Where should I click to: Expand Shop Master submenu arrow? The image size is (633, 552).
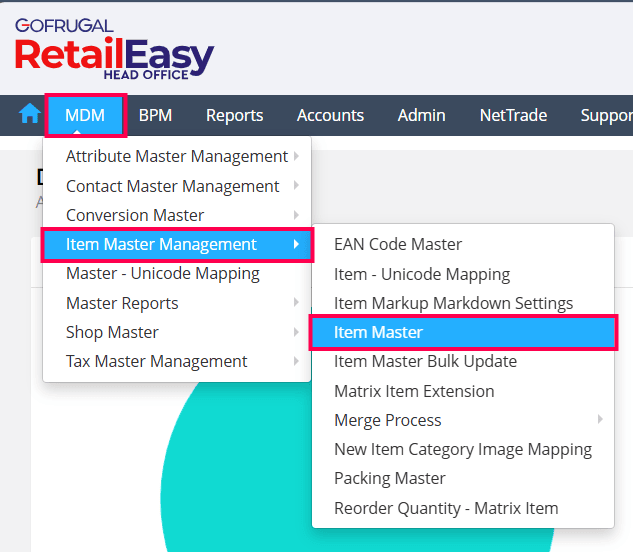coord(296,332)
